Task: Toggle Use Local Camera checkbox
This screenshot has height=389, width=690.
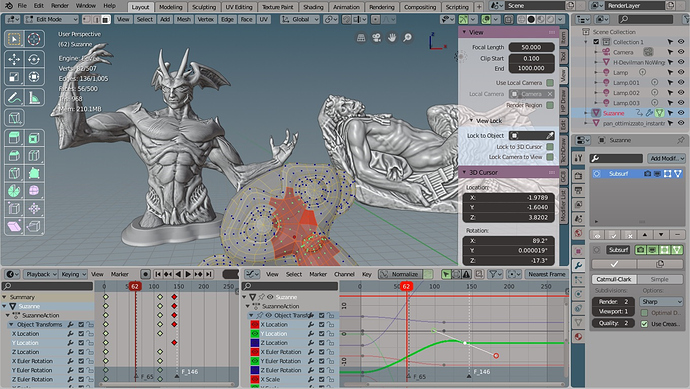Action: [x=550, y=83]
